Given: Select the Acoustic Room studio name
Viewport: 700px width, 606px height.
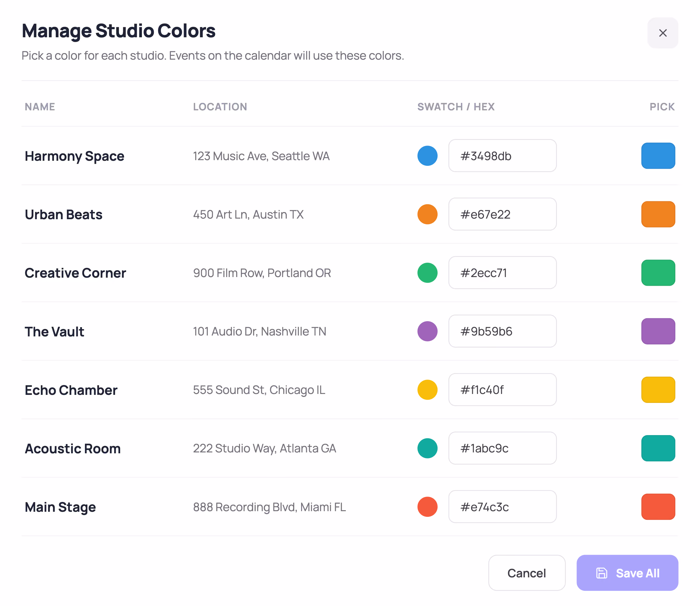Looking at the screenshot, I should [x=73, y=449].
